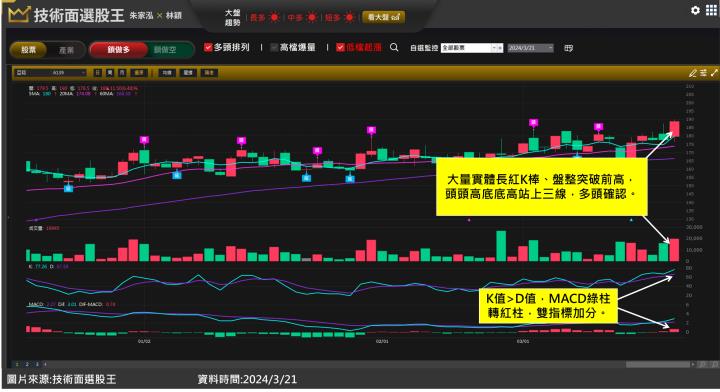Switch chart to daily 日 period
The height and width of the screenshot is (392, 720).
pyautogui.click(x=98, y=73)
